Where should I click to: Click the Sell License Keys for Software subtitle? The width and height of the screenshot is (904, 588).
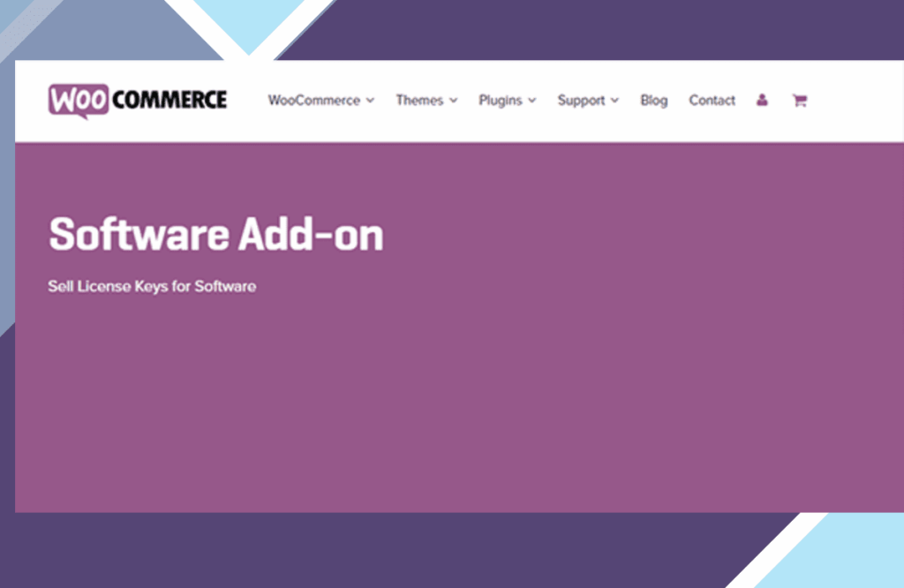coord(152,286)
